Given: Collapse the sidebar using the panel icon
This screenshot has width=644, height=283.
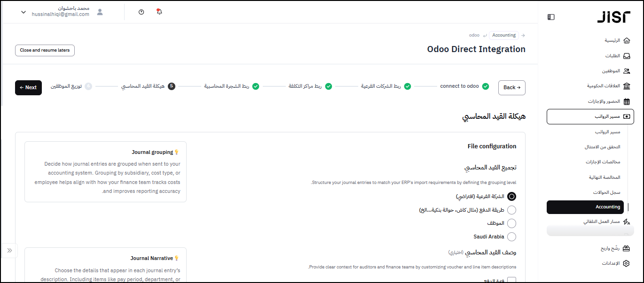Looking at the screenshot, I should coord(551,17).
